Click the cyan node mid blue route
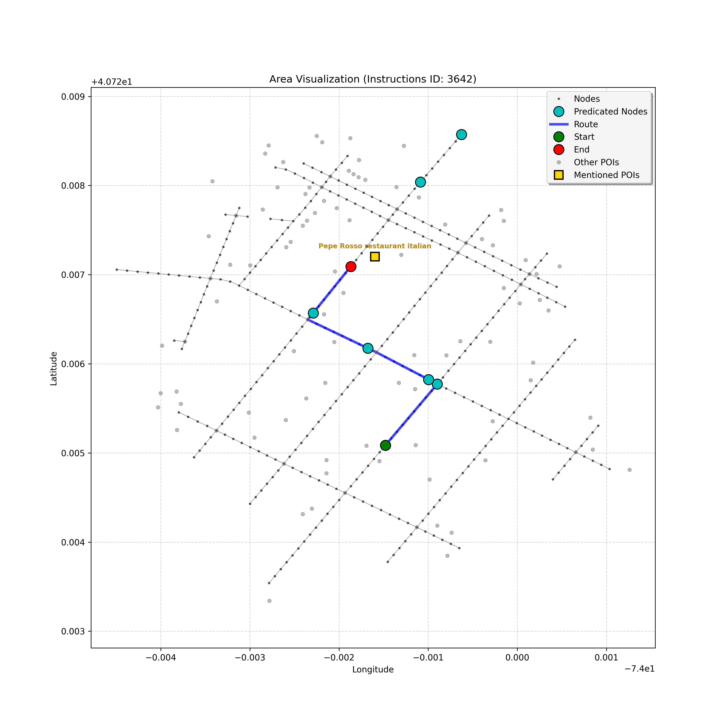Image resolution: width=728 pixels, height=728 pixels. pyautogui.click(x=368, y=348)
